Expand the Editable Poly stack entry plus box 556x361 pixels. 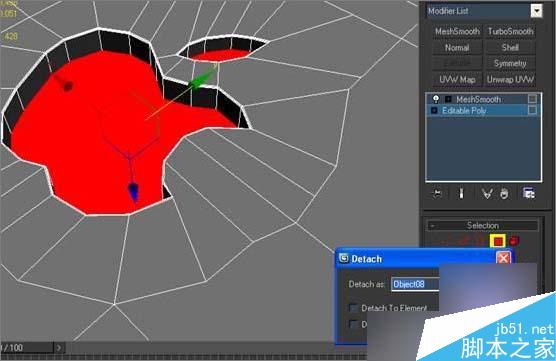(434, 111)
